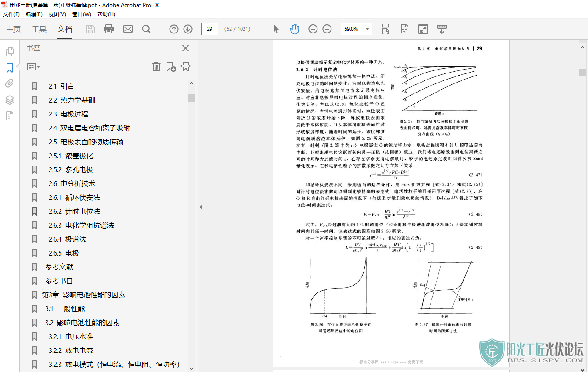Add new bookmark icon
This screenshot has width=588, height=372.
coord(171,66)
